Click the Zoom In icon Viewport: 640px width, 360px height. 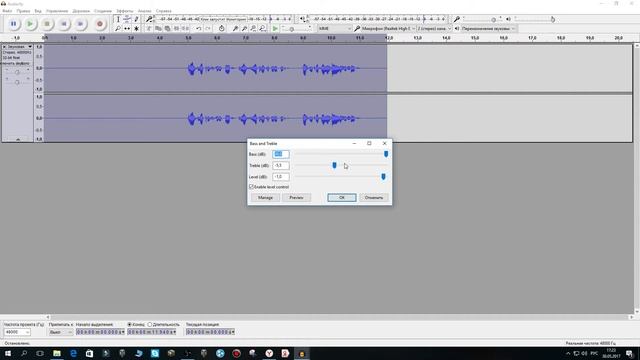tap(235, 29)
